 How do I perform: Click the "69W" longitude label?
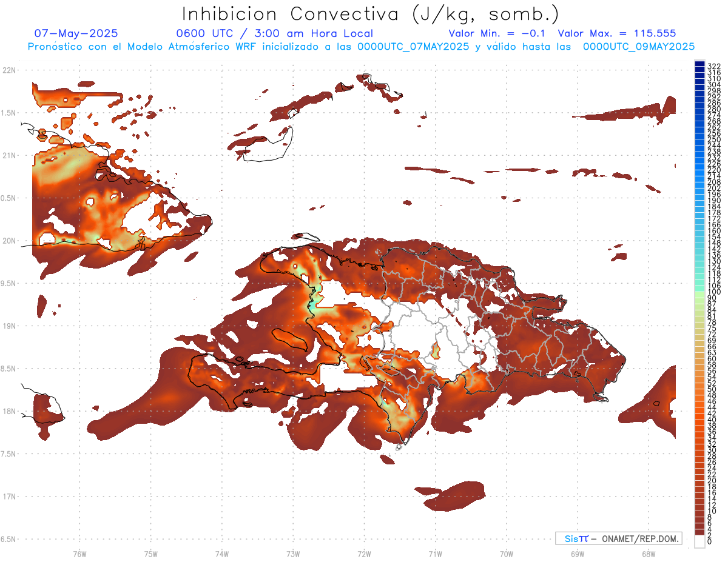[578, 554]
